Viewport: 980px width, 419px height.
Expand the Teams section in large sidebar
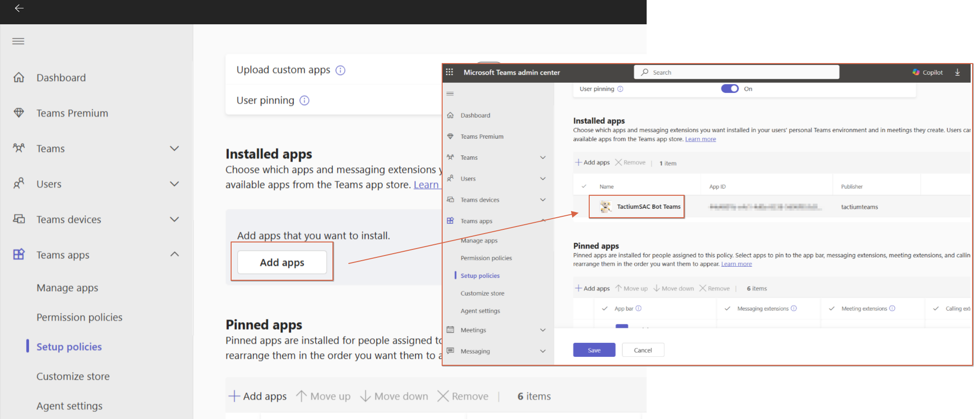point(174,149)
